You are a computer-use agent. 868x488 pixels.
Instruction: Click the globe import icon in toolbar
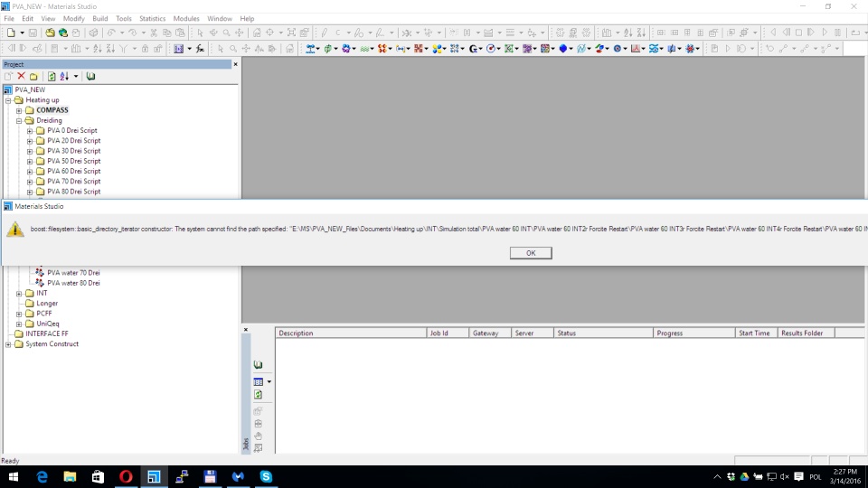click(x=63, y=33)
